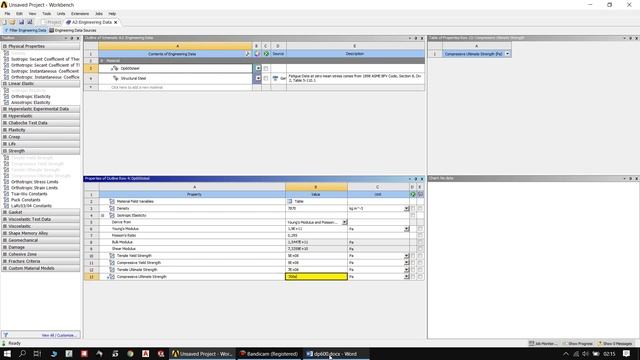The height and width of the screenshot is (360, 640).
Task: Tick the checkbox in Structural Steel row
Action: 266,78
